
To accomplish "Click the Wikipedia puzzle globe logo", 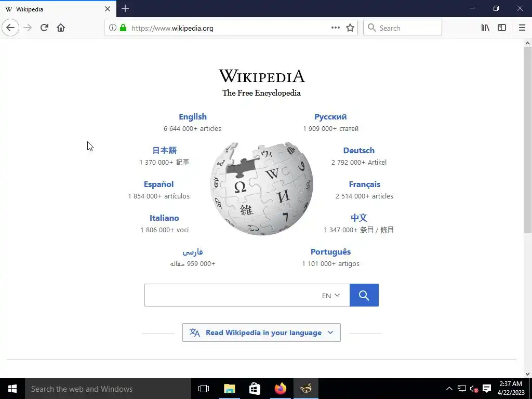I will pos(262,189).
